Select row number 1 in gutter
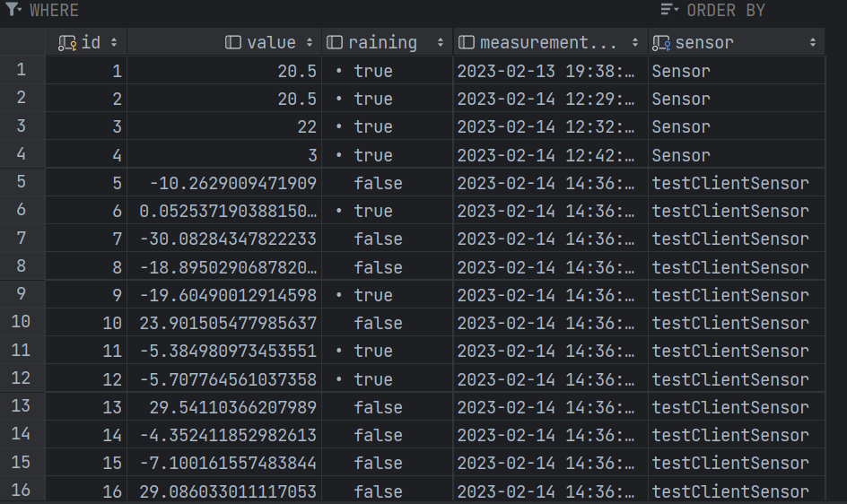Image resolution: width=847 pixels, height=504 pixels. 22,70
